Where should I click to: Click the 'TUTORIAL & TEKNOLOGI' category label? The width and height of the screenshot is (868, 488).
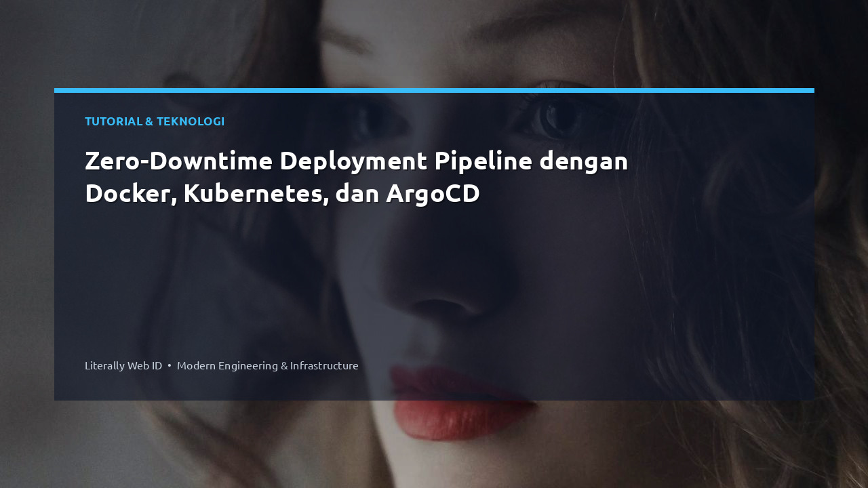155,121
